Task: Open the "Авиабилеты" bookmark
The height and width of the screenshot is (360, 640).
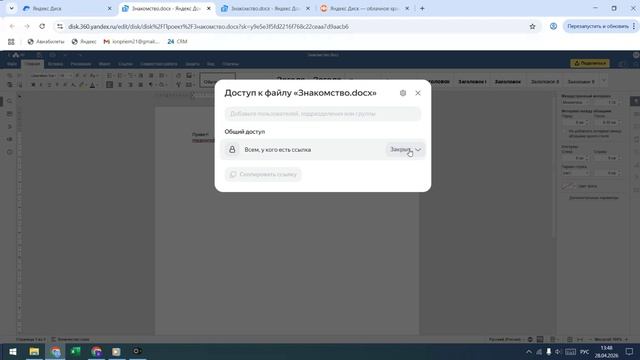Action: coord(46,42)
